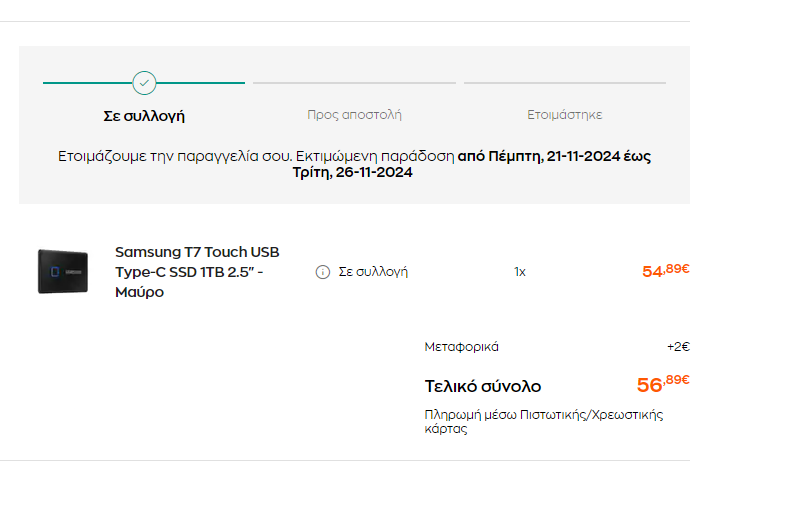Click the info icon beside Σε συλλογή status

coord(322,272)
